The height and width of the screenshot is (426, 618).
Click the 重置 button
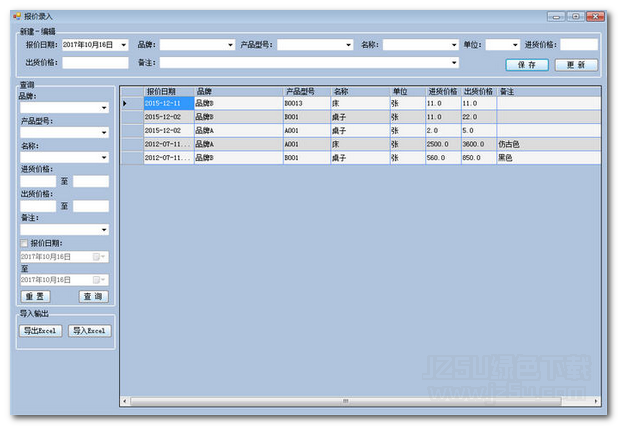(x=35, y=296)
